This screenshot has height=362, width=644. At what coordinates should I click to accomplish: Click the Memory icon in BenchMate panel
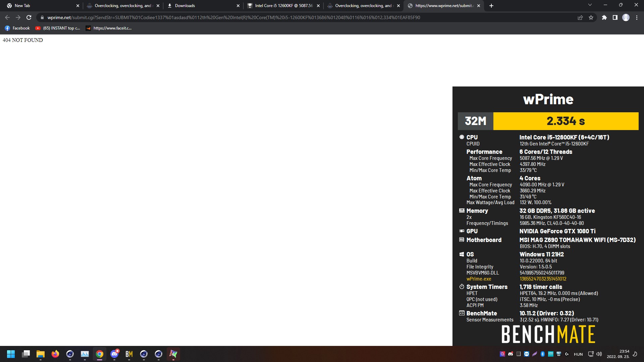(462, 210)
